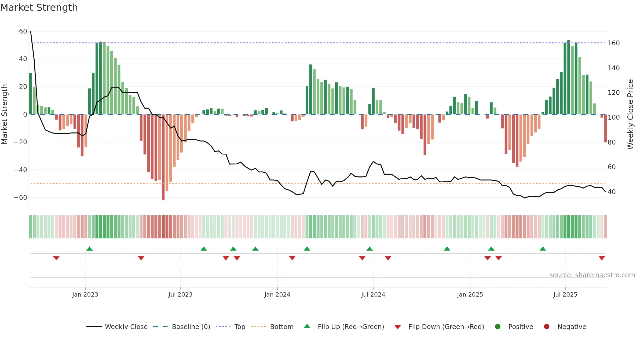The width and height of the screenshot is (644, 362).
Task: Click the Weekly Close legend entry
Action: pyautogui.click(x=117, y=327)
